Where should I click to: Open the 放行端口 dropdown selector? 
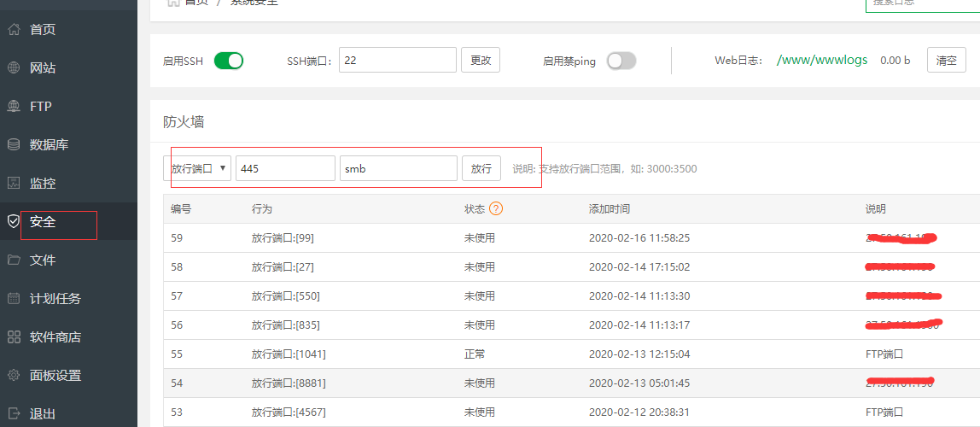click(197, 169)
